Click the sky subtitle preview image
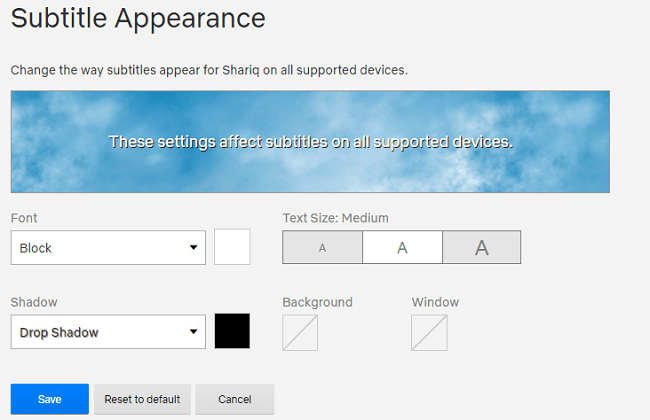The height and width of the screenshot is (420, 650). [x=310, y=142]
